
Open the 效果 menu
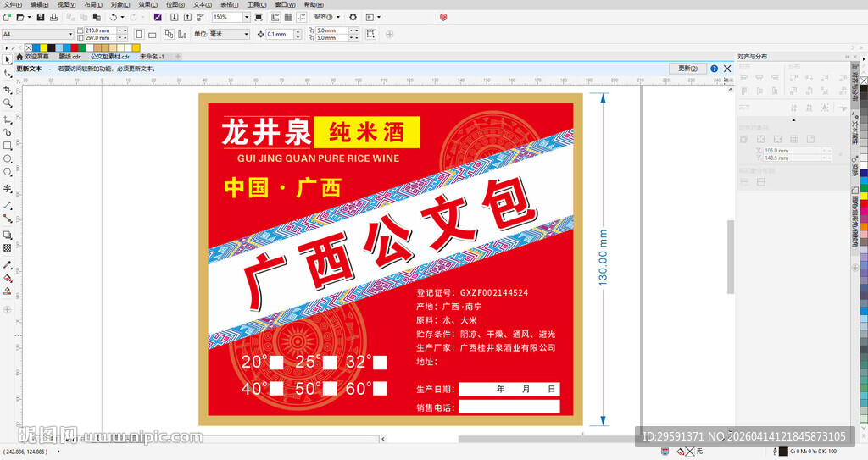click(147, 4)
